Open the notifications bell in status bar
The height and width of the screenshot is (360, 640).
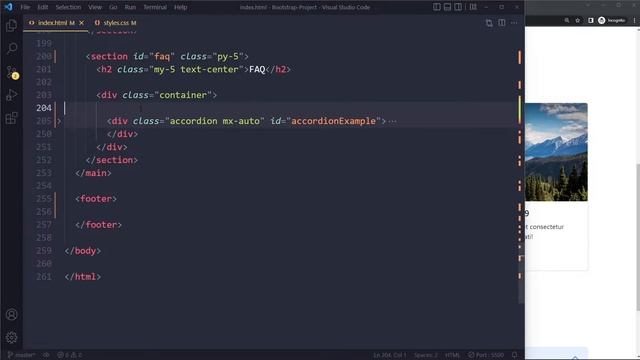[515, 355]
